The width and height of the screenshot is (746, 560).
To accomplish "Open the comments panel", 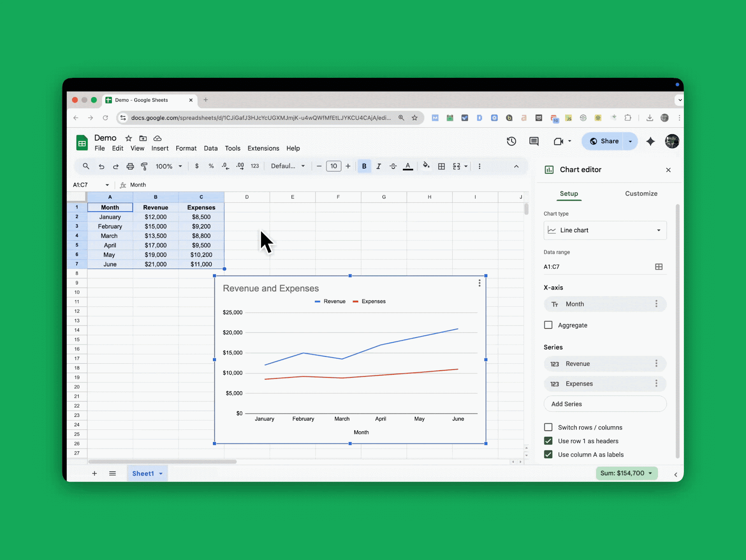I will 533,141.
